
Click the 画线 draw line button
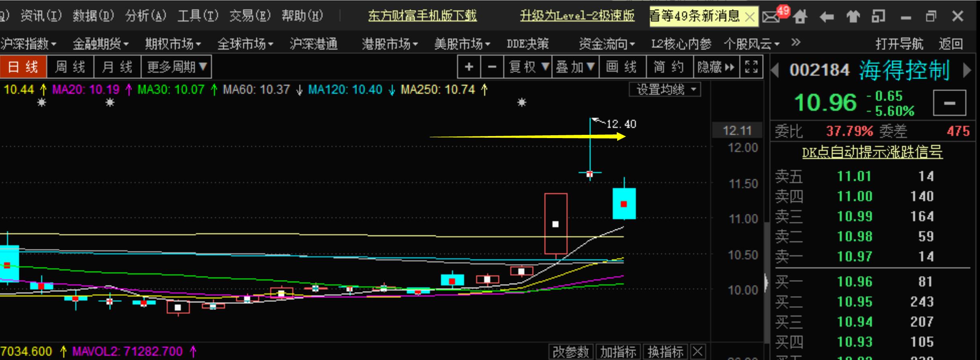(622, 67)
